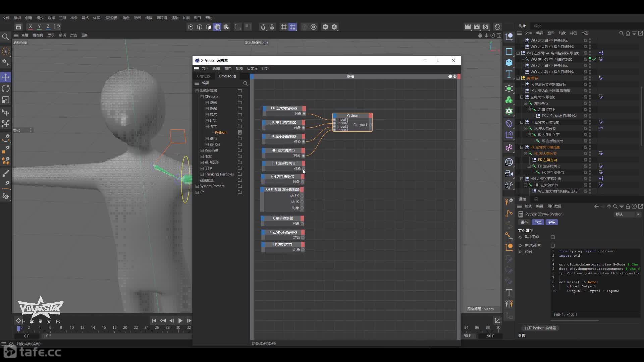
Task: Click blue input corner of FK 左大臂控制器 node
Action: point(264,108)
